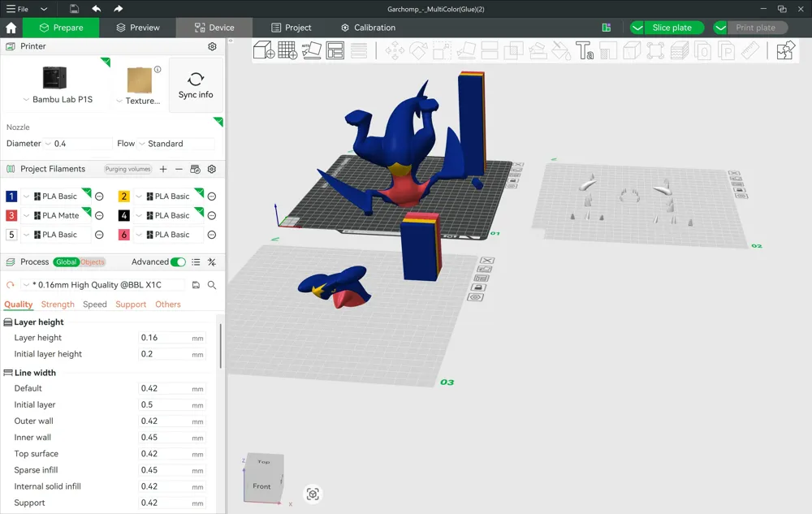Image resolution: width=812 pixels, height=514 pixels.
Task: Click the zoom-to-fit view icon
Action: [313, 495]
